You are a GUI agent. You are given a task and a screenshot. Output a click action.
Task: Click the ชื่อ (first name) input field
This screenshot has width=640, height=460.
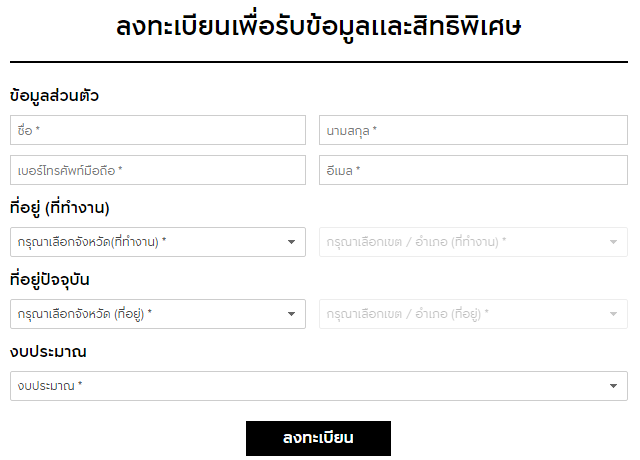tap(158, 130)
